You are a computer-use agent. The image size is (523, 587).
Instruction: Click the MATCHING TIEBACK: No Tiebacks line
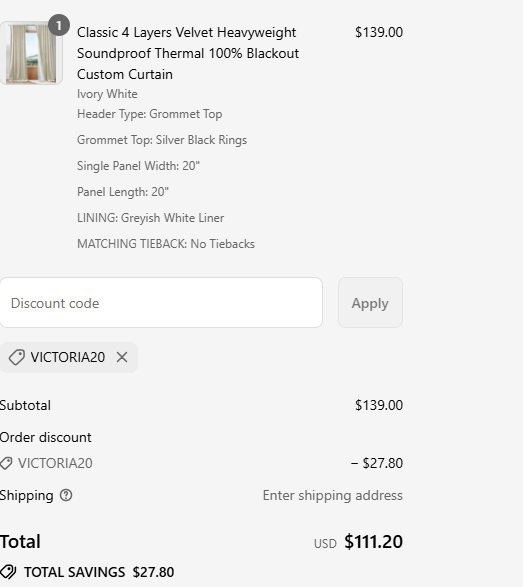point(166,244)
